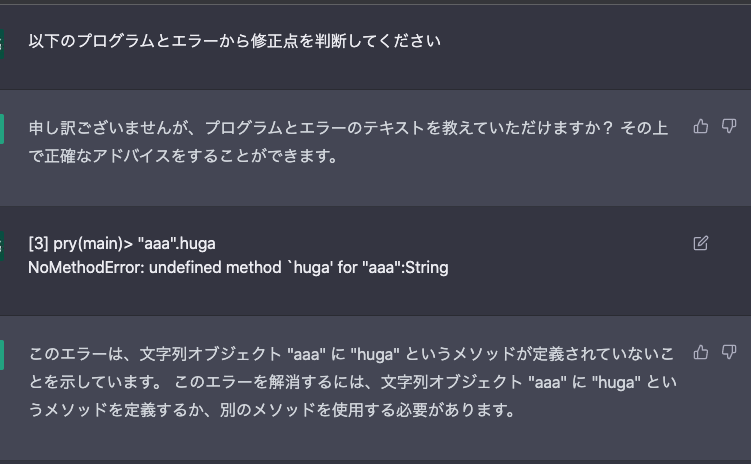751x464 pixels.
Task: Click the line [3] pry(main)> "aaa".huga
Action: click(122, 244)
